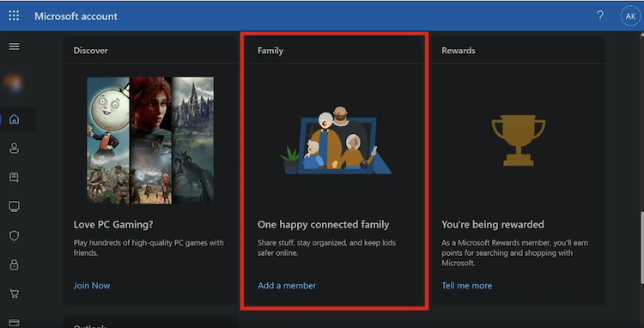Image resolution: width=644 pixels, height=328 pixels.
Task: Open Your info person icon in sidebar
Action: tap(14, 149)
